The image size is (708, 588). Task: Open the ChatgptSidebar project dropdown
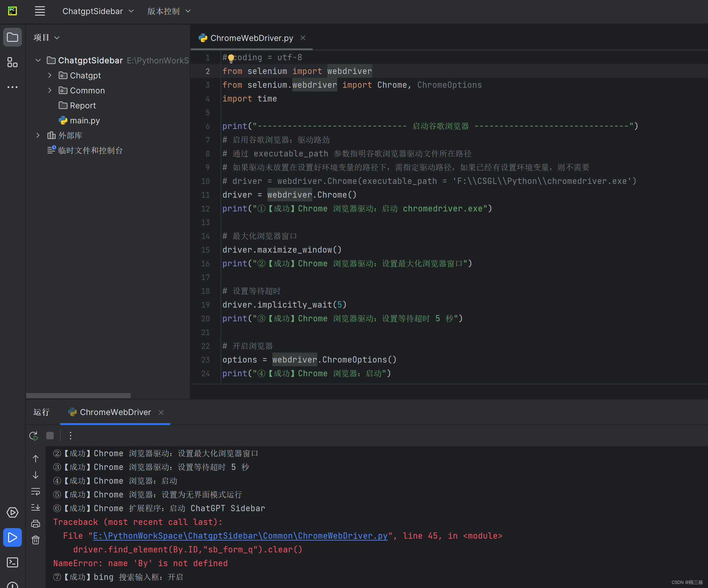click(x=98, y=11)
